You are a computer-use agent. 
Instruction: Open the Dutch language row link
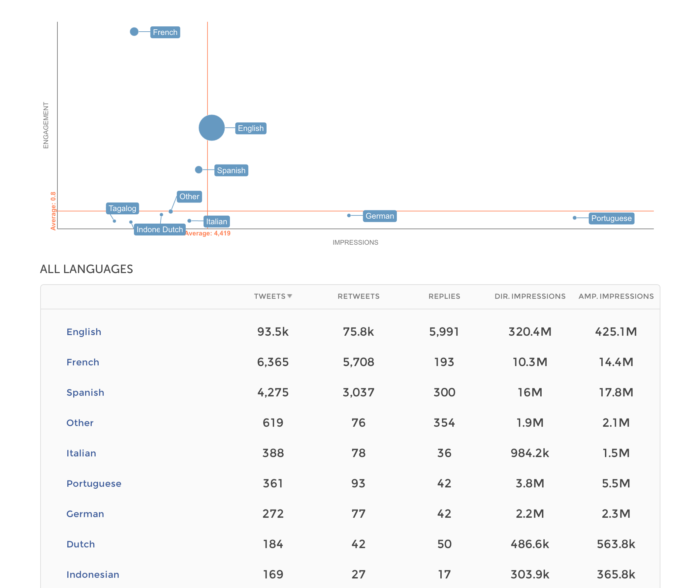[x=80, y=544]
